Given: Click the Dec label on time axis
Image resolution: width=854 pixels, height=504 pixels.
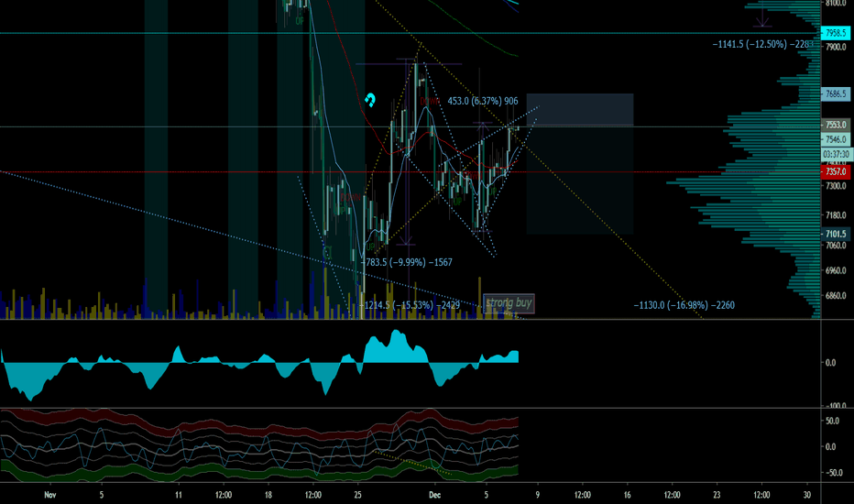Looking at the screenshot, I should click(x=434, y=495).
